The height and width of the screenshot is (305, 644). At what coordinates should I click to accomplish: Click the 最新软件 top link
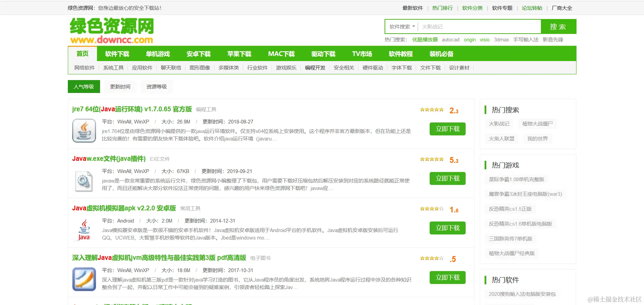[413, 8]
